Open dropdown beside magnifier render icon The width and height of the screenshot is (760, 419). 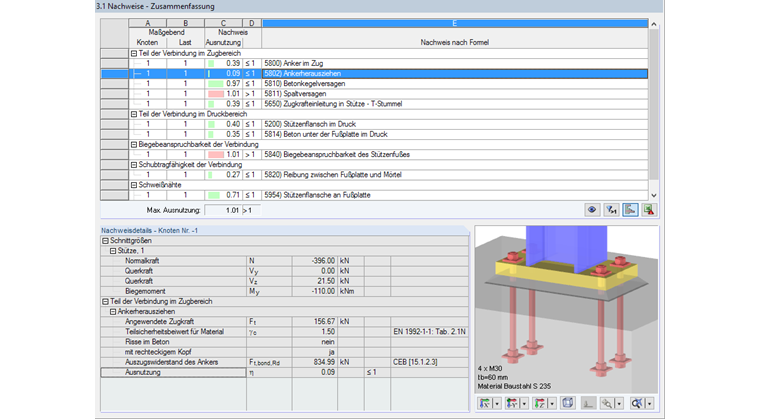pyautogui.click(x=619, y=403)
